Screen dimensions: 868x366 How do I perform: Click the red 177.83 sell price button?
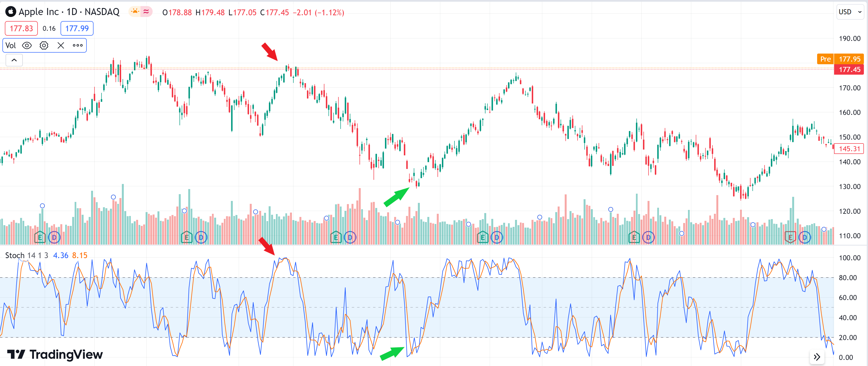(x=21, y=28)
